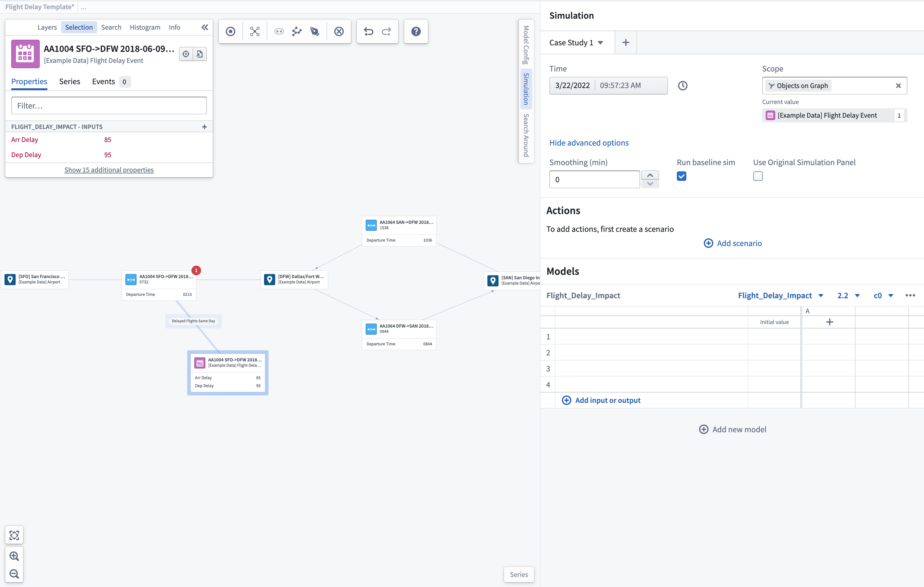Click the select/target circle toolbar icon
Screen dimensions: 924x587
tap(230, 31)
